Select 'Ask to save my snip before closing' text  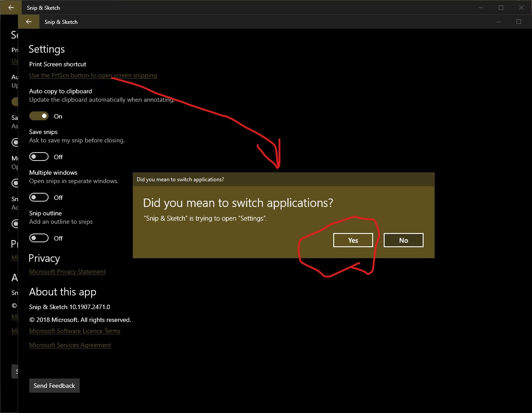(77, 140)
